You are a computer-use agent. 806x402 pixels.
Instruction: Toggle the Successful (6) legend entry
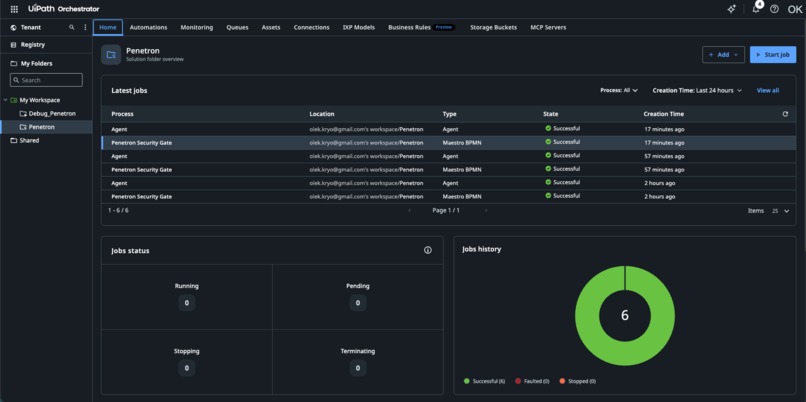point(484,381)
